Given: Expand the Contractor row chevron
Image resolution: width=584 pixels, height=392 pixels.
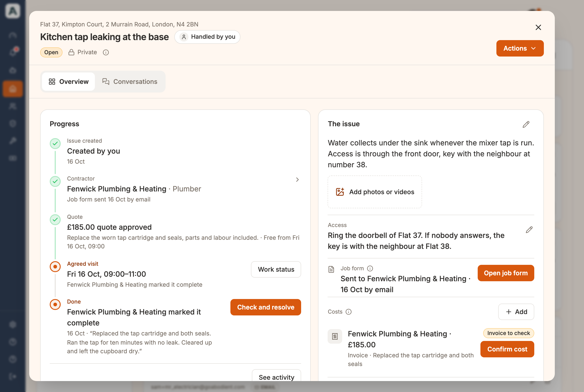Looking at the screenshot, I should [x=297, y=180].
